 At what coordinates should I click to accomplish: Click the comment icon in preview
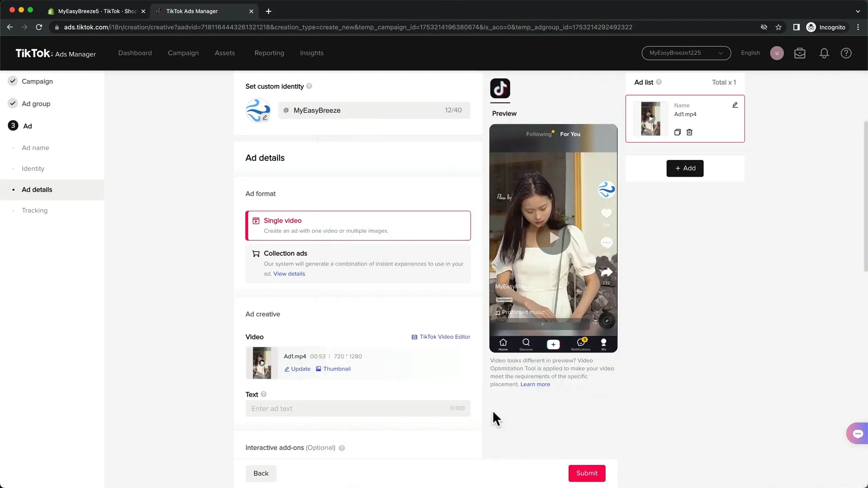606,243
